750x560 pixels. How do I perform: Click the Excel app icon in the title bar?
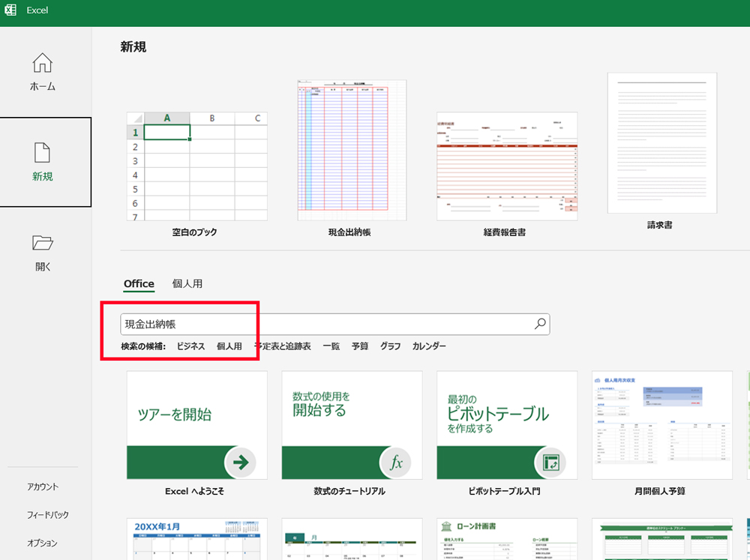pyautogui.click(x=10, y=10)
